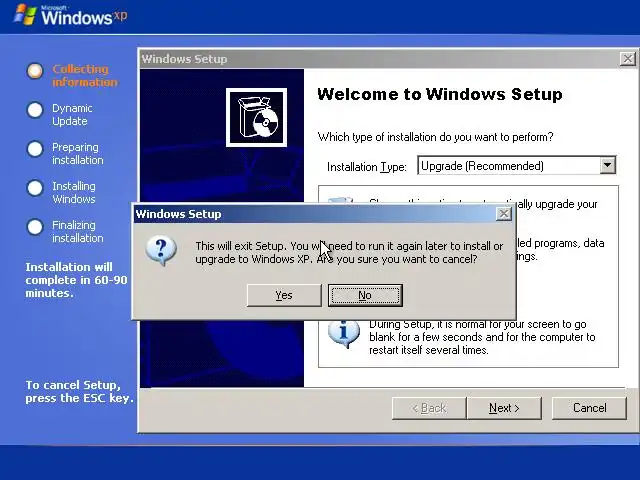Click 'Which type of installation' question text

pos(436,137)
